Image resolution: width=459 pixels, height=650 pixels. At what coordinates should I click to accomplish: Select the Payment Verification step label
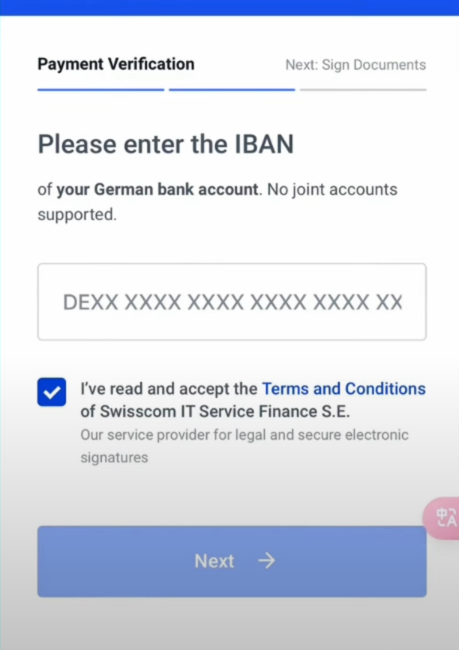pyautogui.click(x=116, y=64)
